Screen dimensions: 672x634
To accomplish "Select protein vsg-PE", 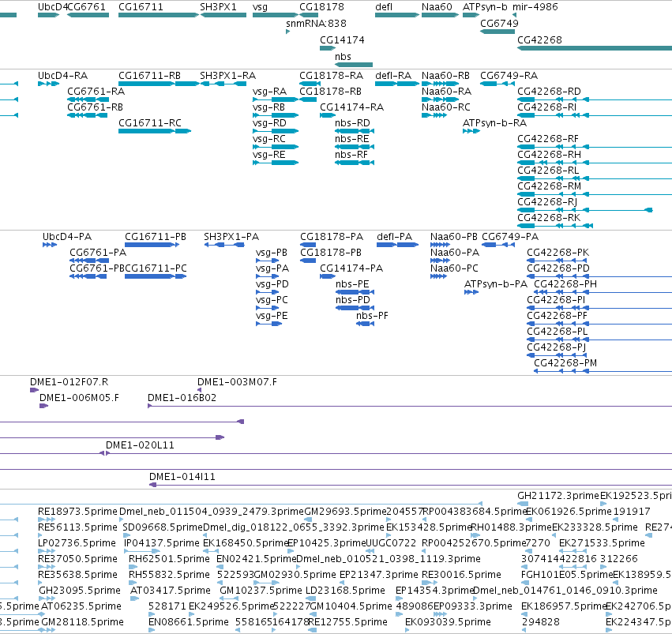I will coord(272,316).
